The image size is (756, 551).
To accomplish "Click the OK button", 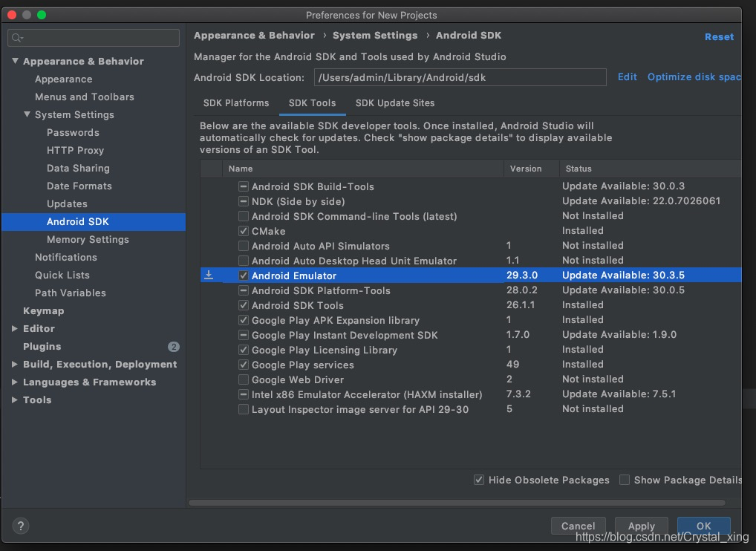I will tap(703, 526).
